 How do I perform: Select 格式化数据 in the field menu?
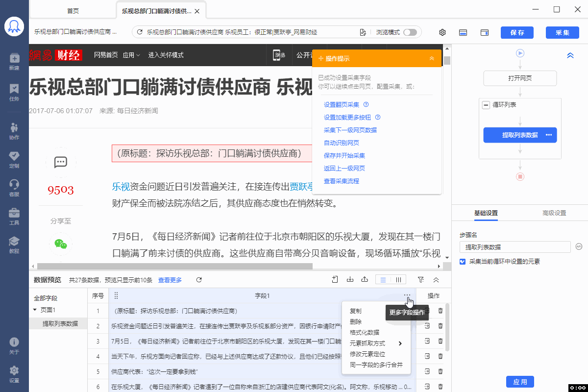coord(365,332)
